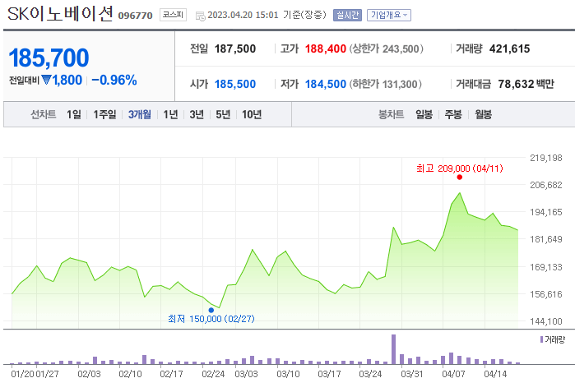
Task: Select the 3년 line chart tab
Action: [197, 115]
